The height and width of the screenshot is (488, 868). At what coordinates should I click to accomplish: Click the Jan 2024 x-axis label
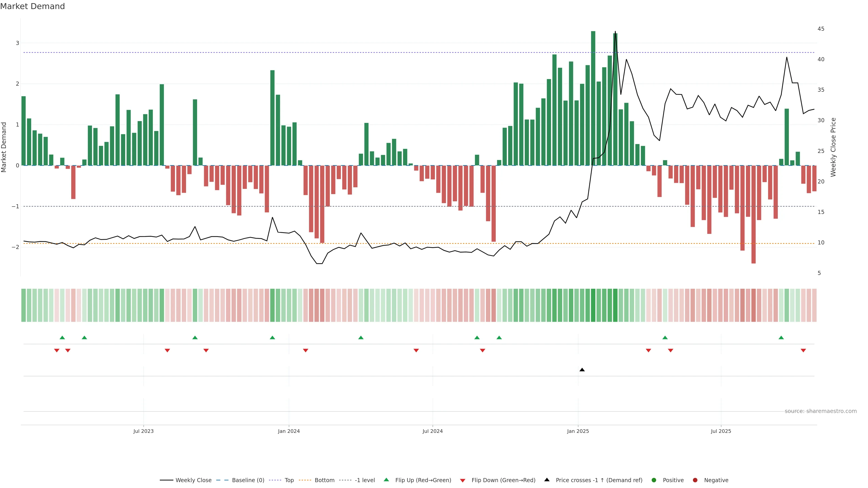[289, 431]
